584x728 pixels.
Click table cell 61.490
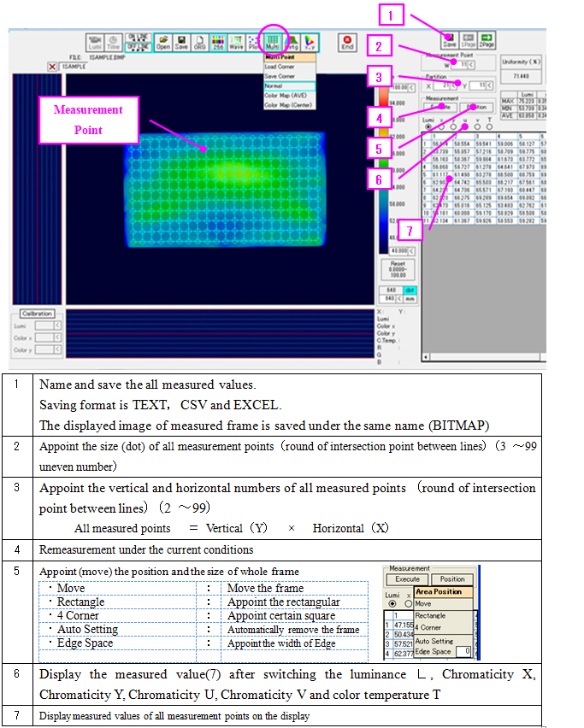(462, 174)
